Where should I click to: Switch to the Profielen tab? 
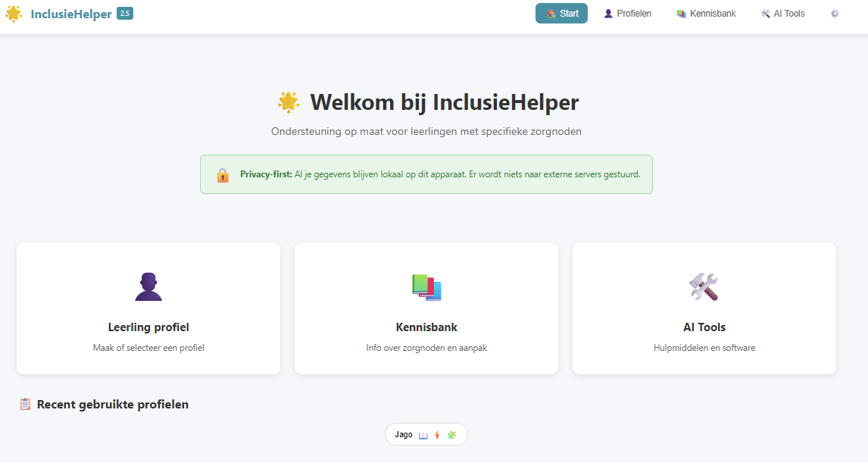click(628, 14)
